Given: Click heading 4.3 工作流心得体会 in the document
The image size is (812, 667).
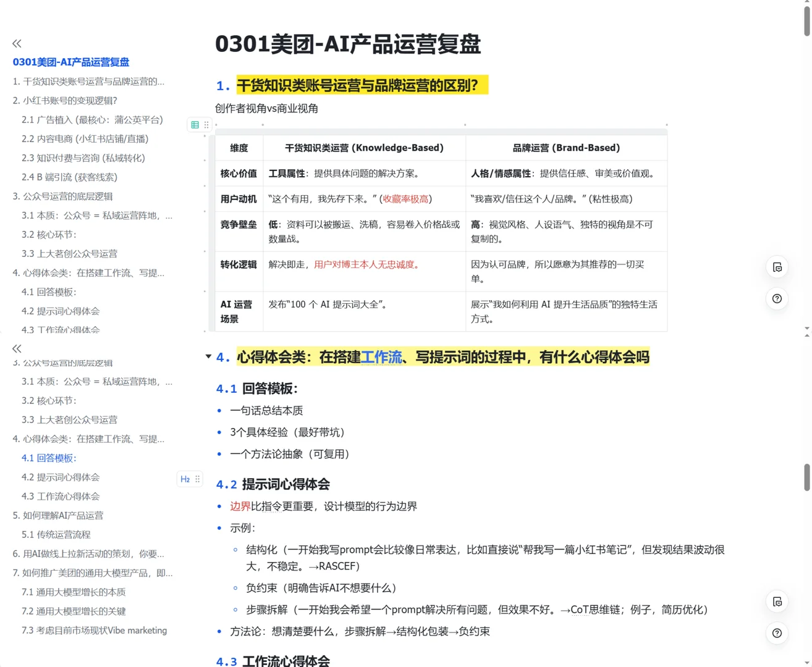Looking at the screenshot, I should 273,660.
